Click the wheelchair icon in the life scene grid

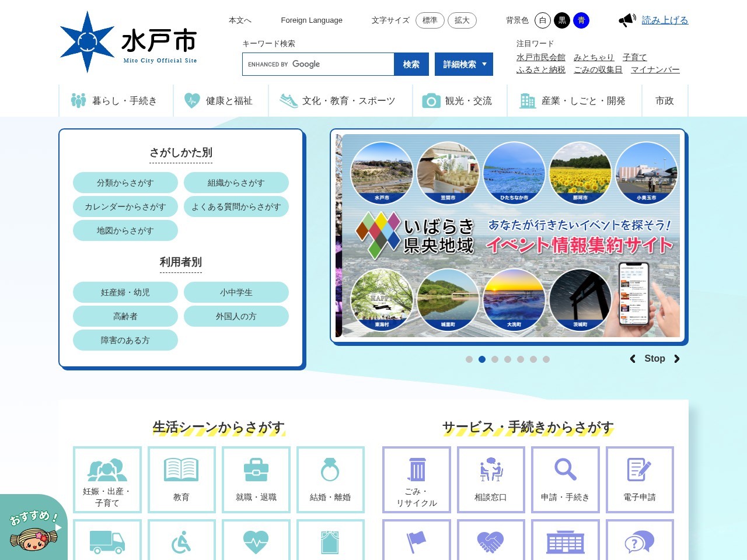click(181, 541)
